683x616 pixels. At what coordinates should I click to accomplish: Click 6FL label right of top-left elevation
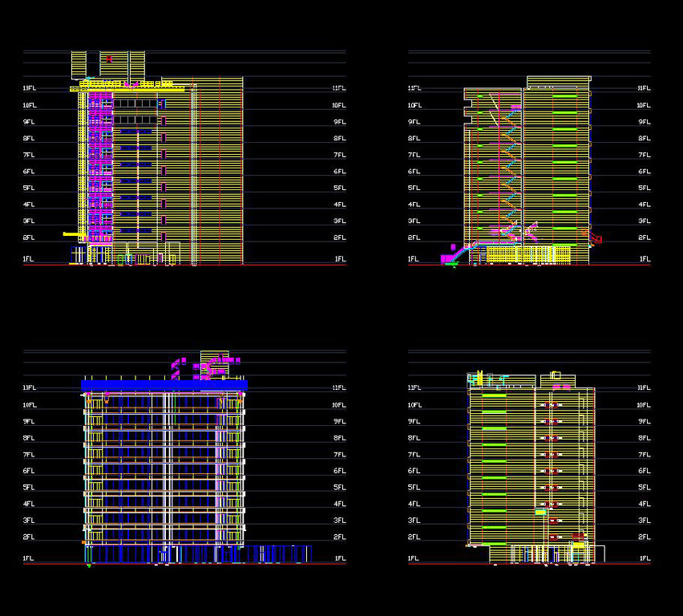coord(340,172)
